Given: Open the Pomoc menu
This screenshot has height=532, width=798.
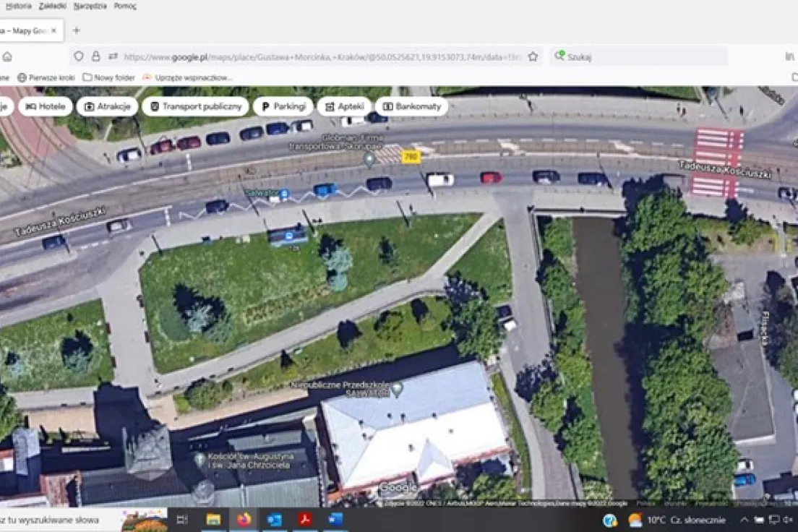Looking at the screenshot, I should point(125,6).
